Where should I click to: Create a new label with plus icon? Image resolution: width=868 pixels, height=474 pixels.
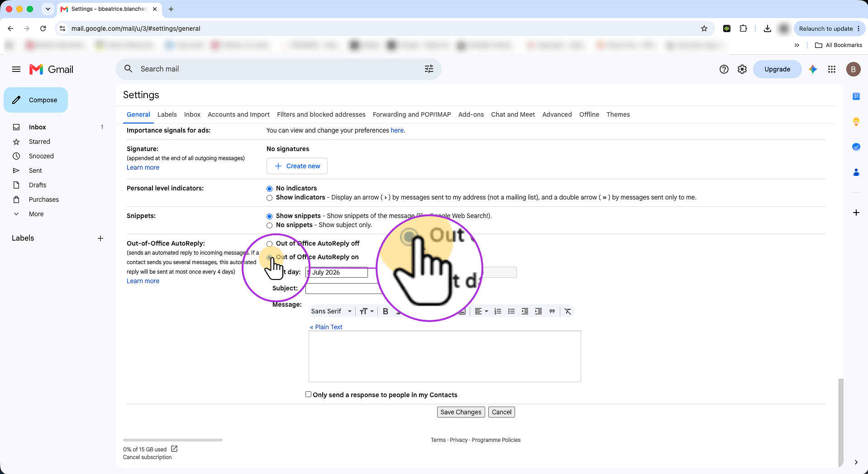point(100,238)
